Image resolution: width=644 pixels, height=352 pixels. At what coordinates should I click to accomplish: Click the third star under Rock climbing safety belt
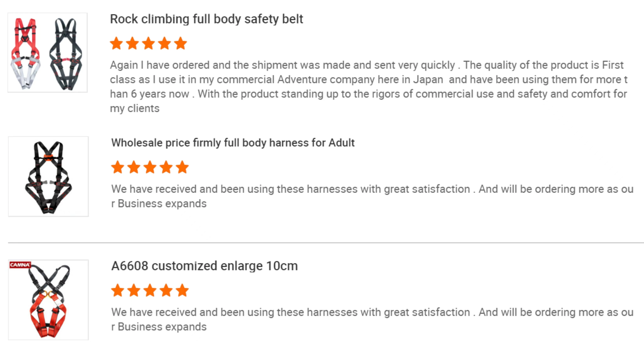(x=148, y=44)
